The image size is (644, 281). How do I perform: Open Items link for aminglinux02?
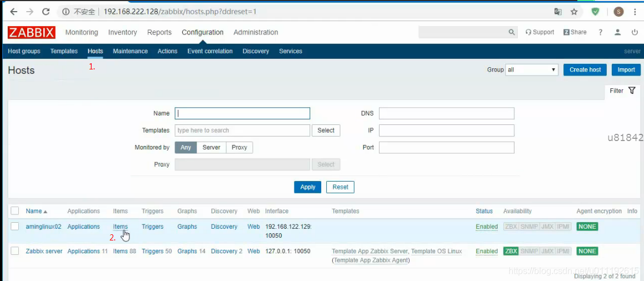[x=121, y=227]
